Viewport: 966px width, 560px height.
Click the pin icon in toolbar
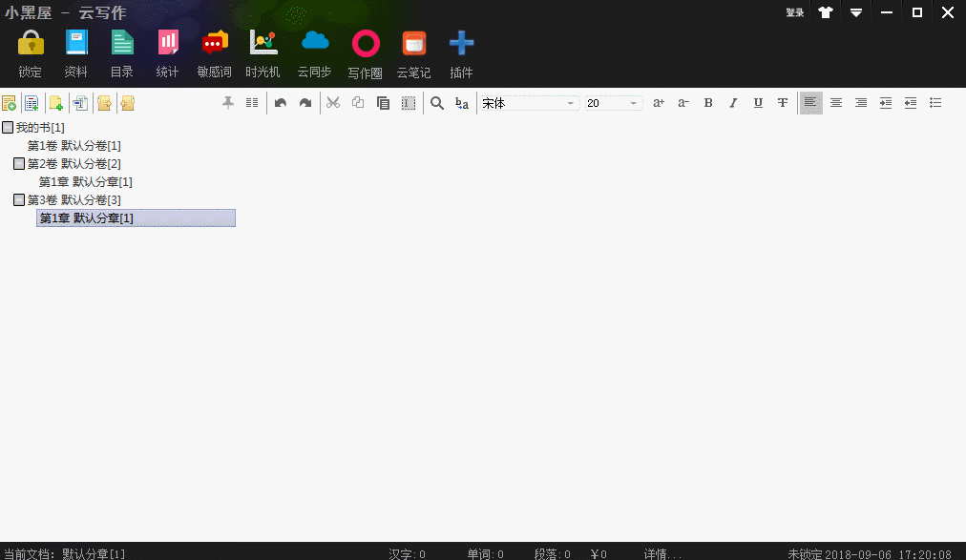228,103
